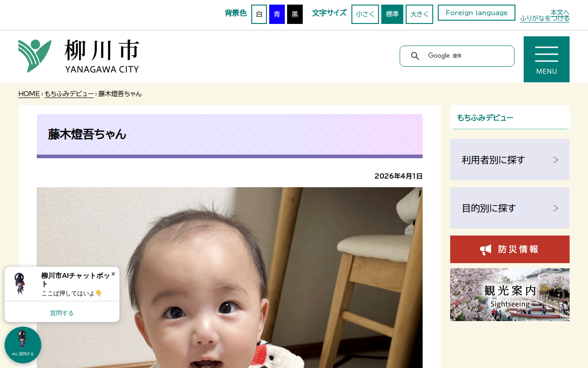Open もちふみデビュー breadcrumb link
588x368 pixels.
(x=69, y=94)
